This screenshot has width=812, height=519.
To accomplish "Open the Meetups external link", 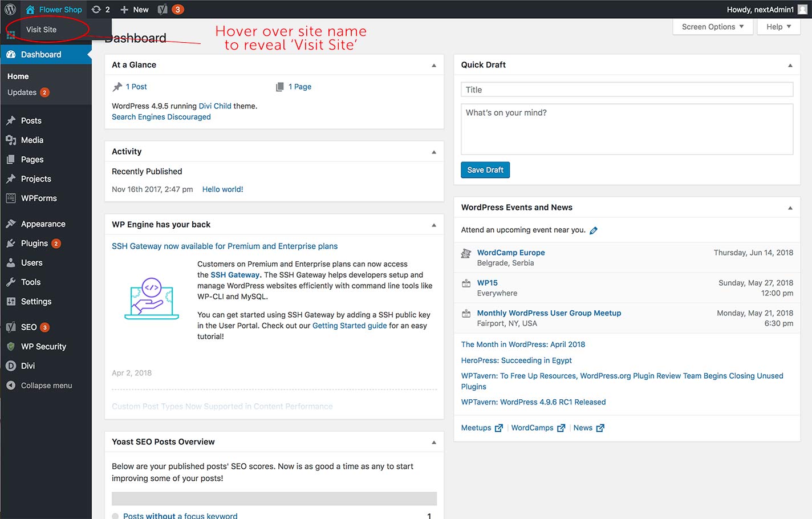I will click(482, 428).
